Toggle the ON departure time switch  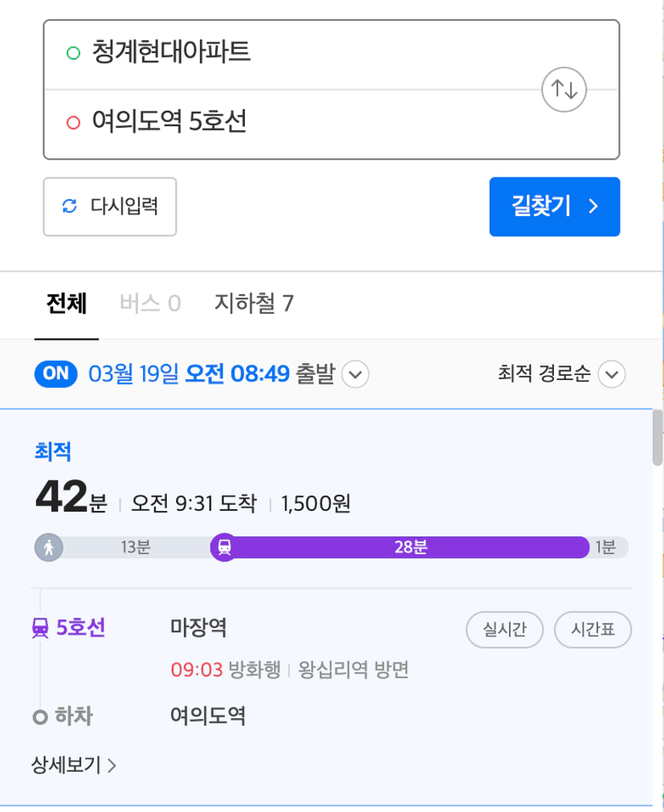56,374
